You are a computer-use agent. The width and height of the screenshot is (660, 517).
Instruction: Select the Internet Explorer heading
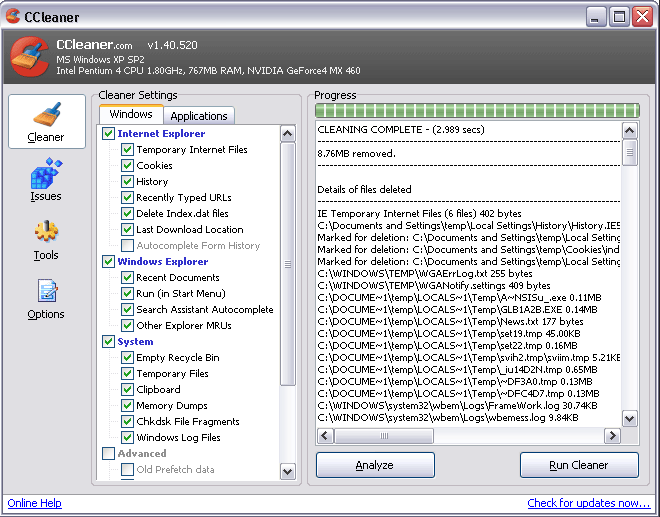point(161,133)
